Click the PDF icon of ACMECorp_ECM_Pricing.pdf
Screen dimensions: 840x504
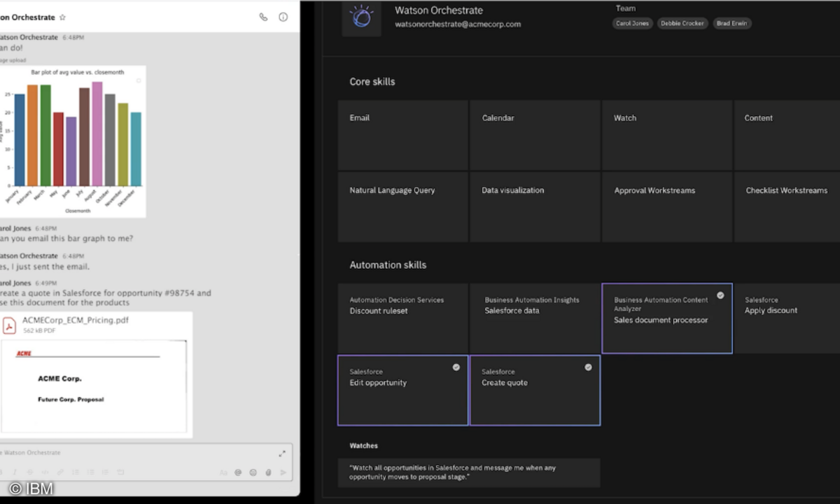tap(10, 325)
